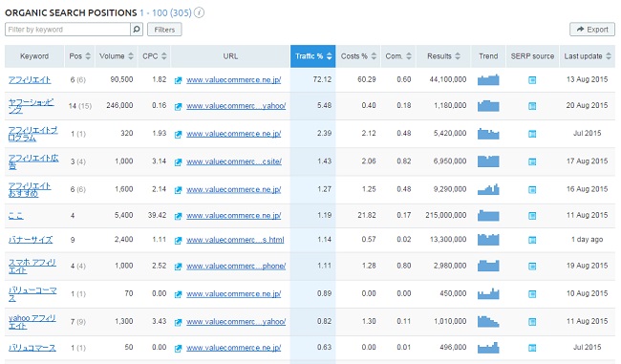Open external link icon for アフィリエイト row
The height and width of the screenshot is (364, 621).
click(179, 80)
